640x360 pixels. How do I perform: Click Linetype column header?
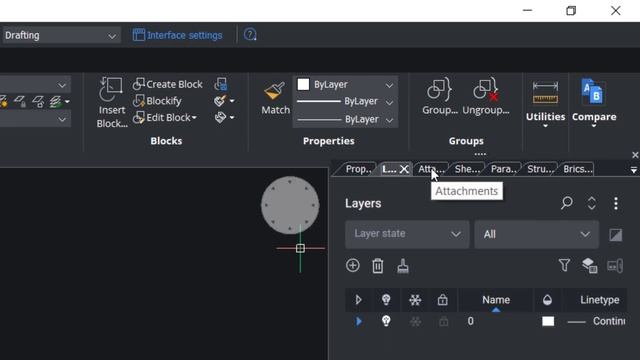tap(599, 300)
